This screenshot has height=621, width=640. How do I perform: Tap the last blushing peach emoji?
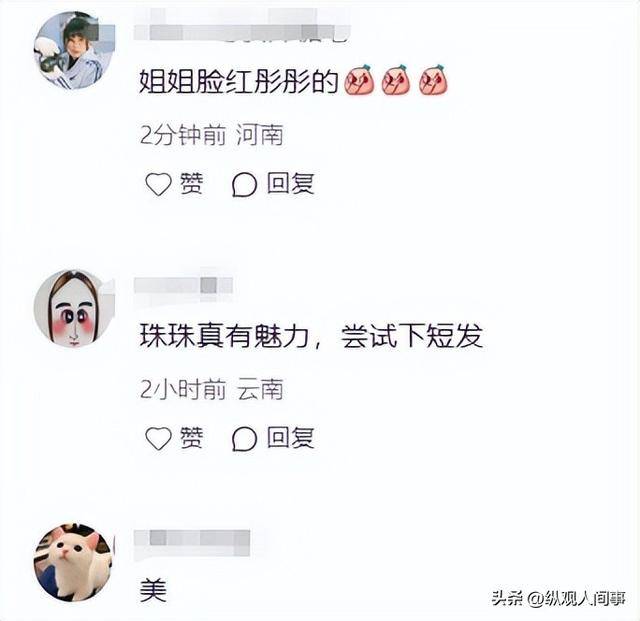433,80
